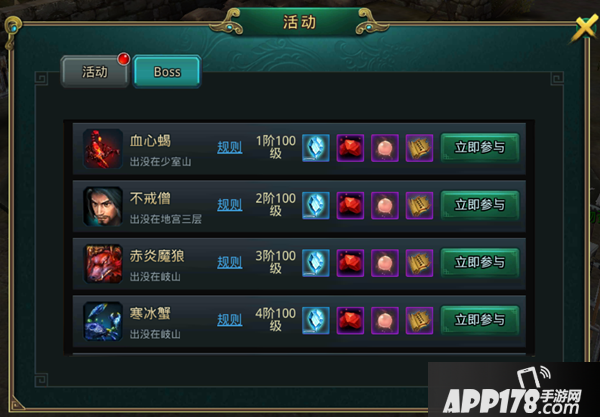This screenshot has width=600, height=417.
Task: Select the blue crystal reward for 赤炎魔狼
Action: (x=316, y=263)
